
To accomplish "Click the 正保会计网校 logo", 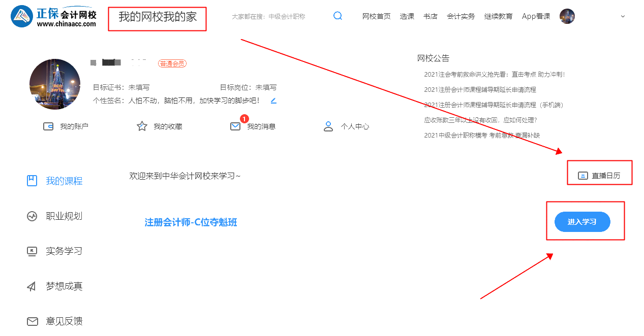I will pos(51,15).
